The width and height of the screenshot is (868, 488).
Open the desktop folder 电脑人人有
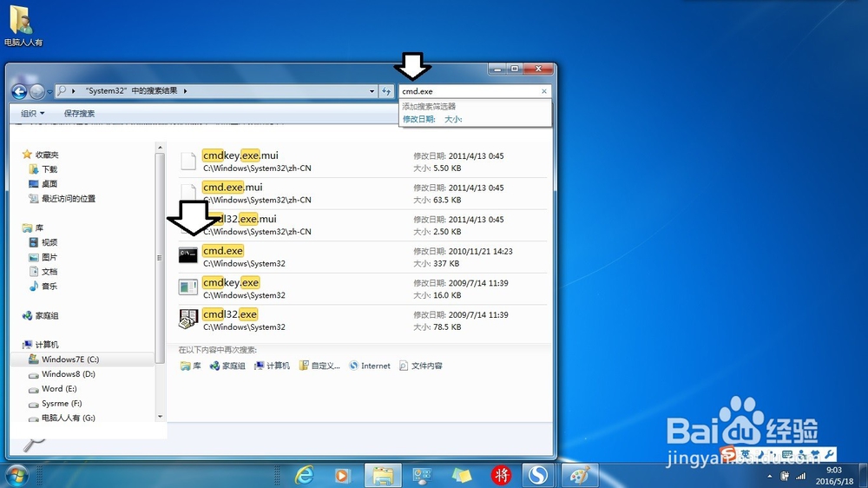point(23,26)
